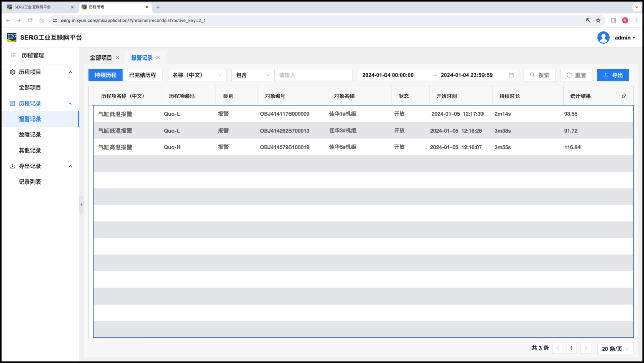Click the pin icon in table header
Viewport: 644px width, 363px height.
(x=624, y=96)
